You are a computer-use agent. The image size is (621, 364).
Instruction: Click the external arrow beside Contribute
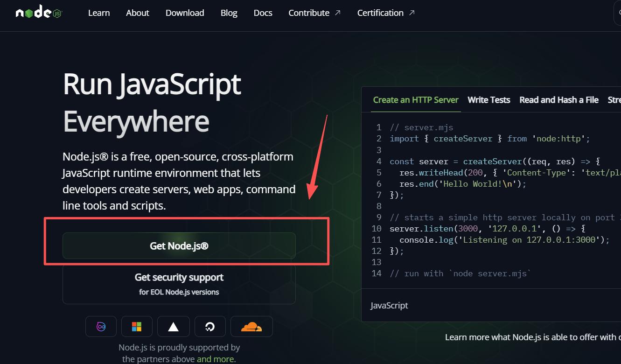point(338,13)
